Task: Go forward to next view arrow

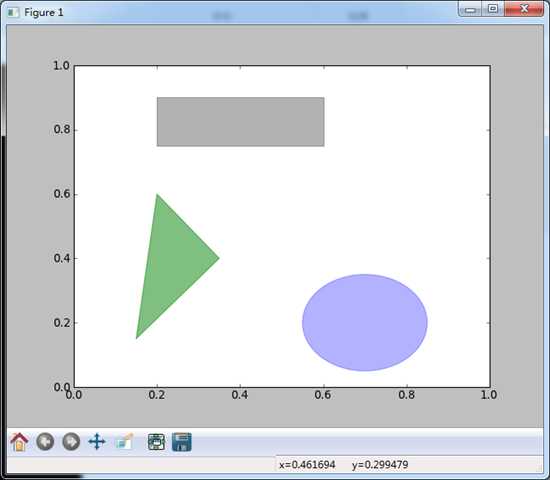Action: point(71,441)
